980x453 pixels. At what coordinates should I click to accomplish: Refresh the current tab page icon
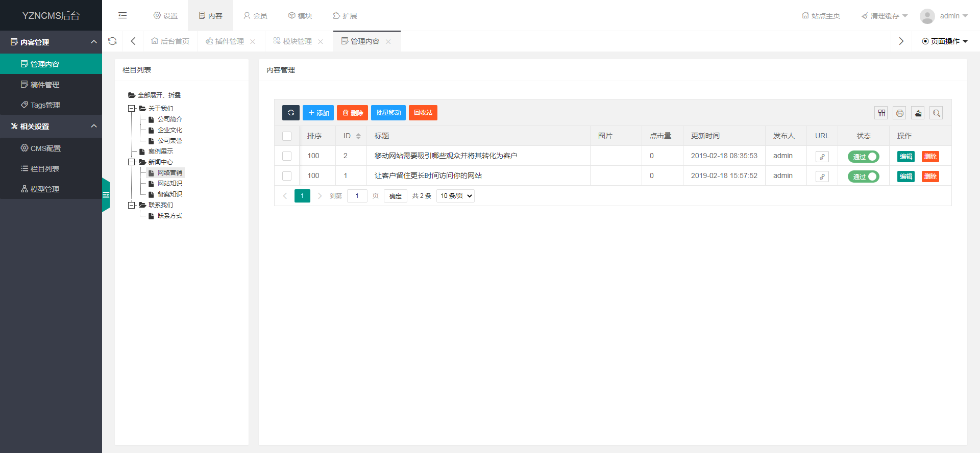pyautogui.click(x=113, y=41)
